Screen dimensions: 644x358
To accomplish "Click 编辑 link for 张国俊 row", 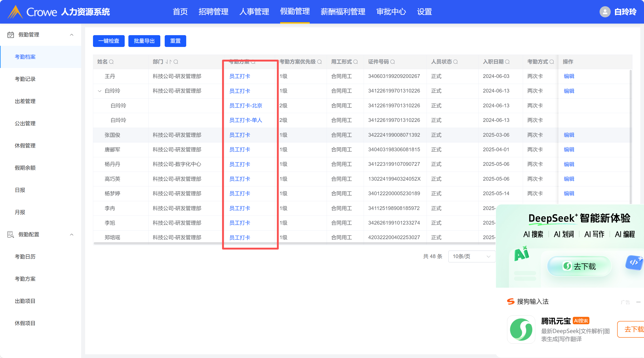I will click(569, 135).
